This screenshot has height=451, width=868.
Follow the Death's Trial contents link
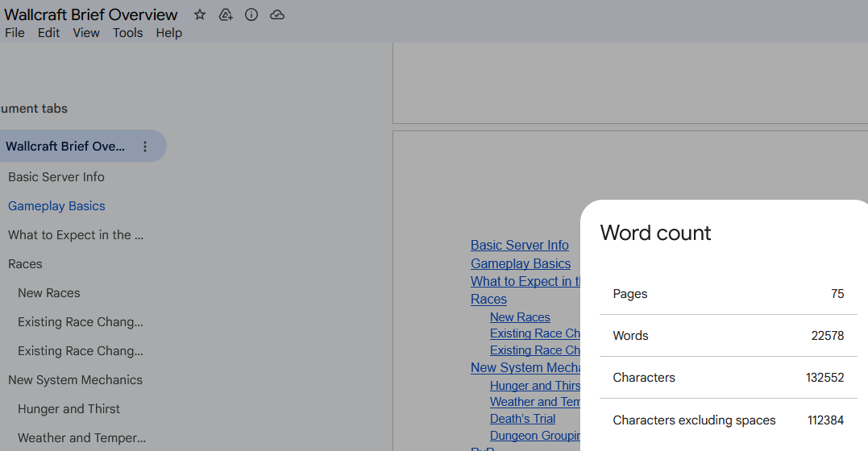[x=522, y=419]
